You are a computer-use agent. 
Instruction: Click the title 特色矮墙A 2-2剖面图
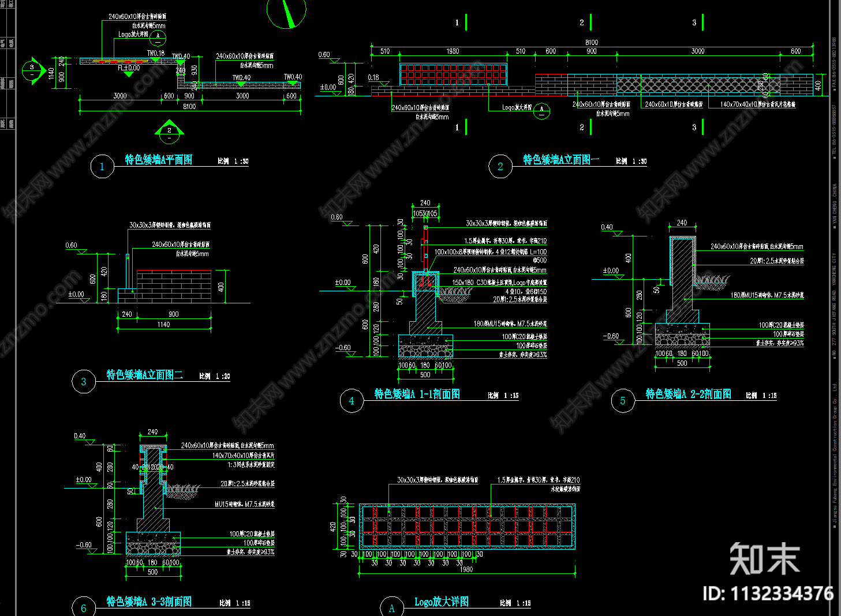tap(689, 394)
